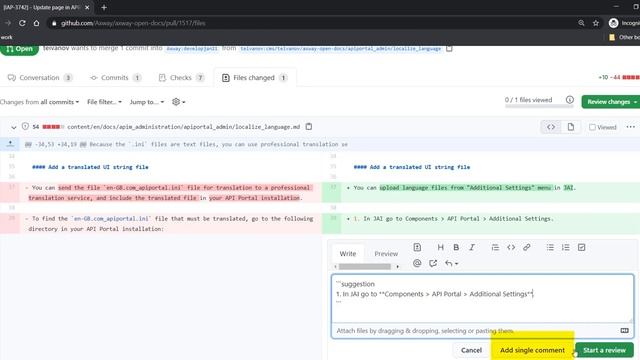Open the File filter dropdown
The image size is (640, 360).
104,102
